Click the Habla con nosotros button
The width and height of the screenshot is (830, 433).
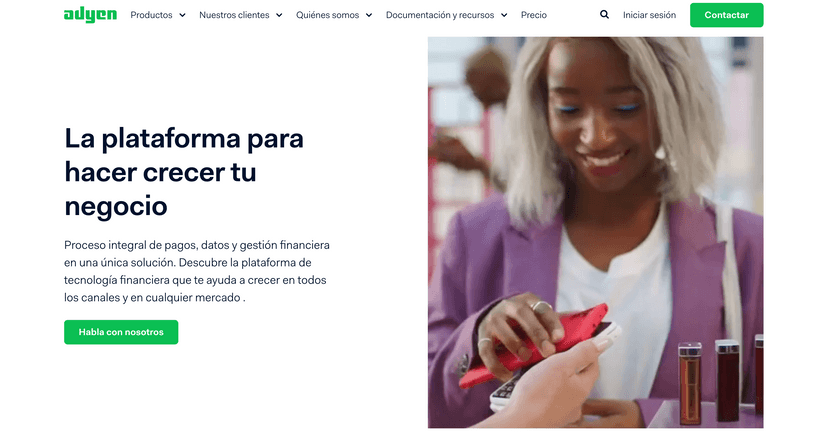click(x=121, y=332)
